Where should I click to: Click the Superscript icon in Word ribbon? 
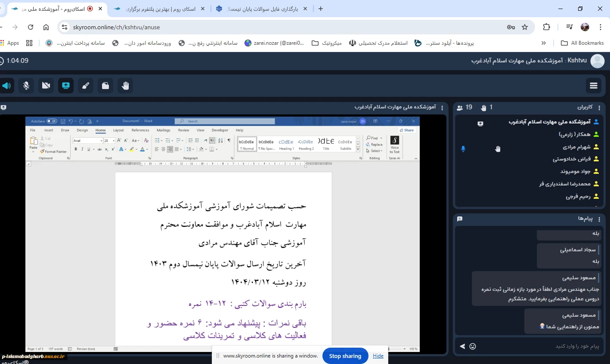click(x=113, y=149)
